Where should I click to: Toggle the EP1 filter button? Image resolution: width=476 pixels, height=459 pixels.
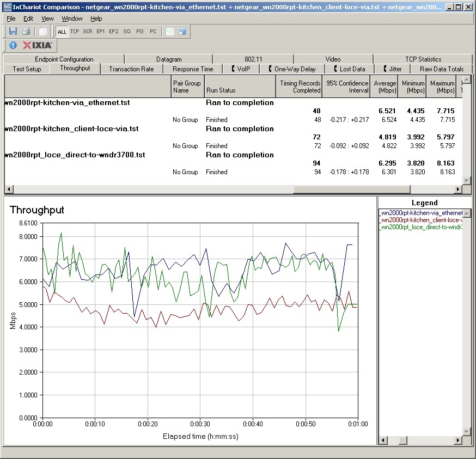pyautogui.click(x=100, y=31)
